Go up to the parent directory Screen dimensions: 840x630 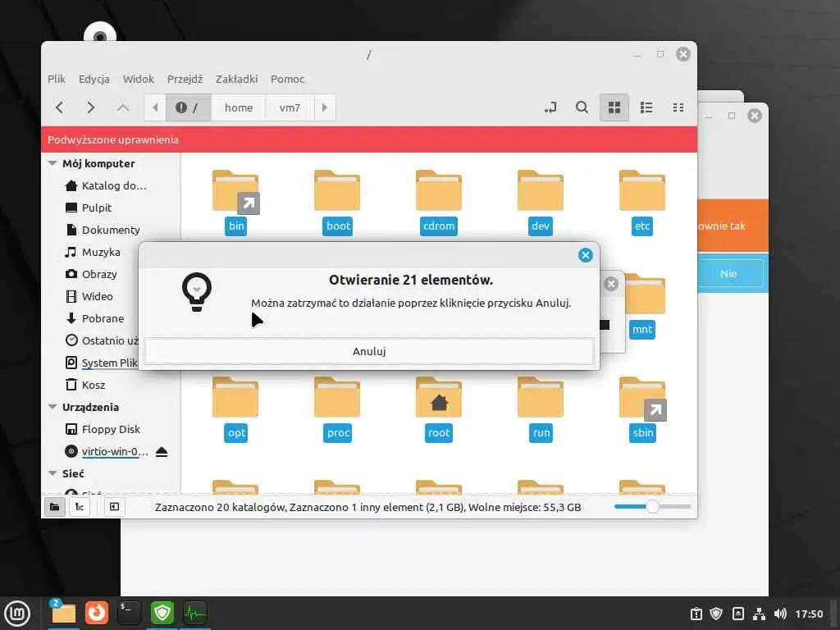(x=123, y=107)
